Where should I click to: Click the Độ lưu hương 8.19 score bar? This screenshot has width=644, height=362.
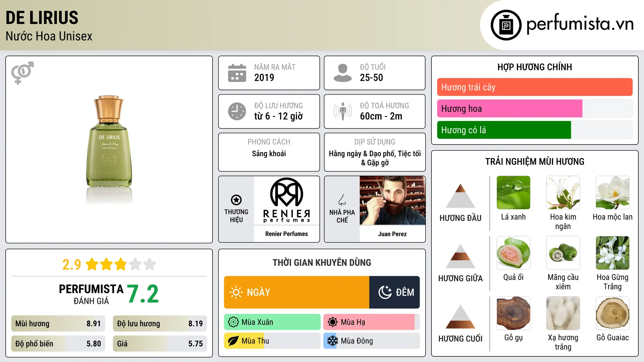160,323
